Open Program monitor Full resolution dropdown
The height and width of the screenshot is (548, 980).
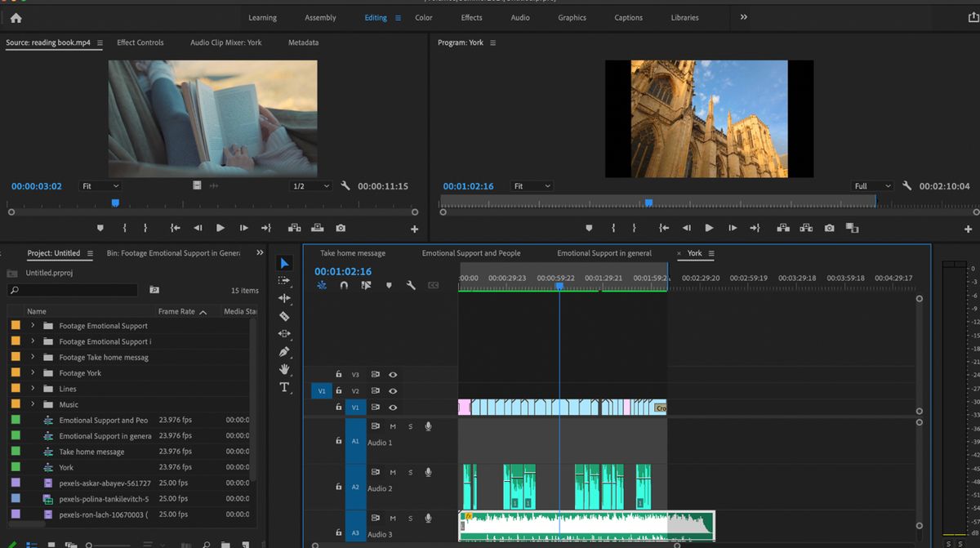[x=871, y=186]
